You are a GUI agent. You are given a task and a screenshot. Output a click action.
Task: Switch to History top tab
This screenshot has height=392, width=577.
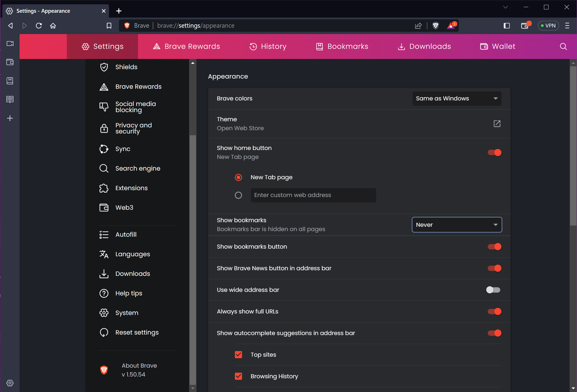(x=268, y=47)
